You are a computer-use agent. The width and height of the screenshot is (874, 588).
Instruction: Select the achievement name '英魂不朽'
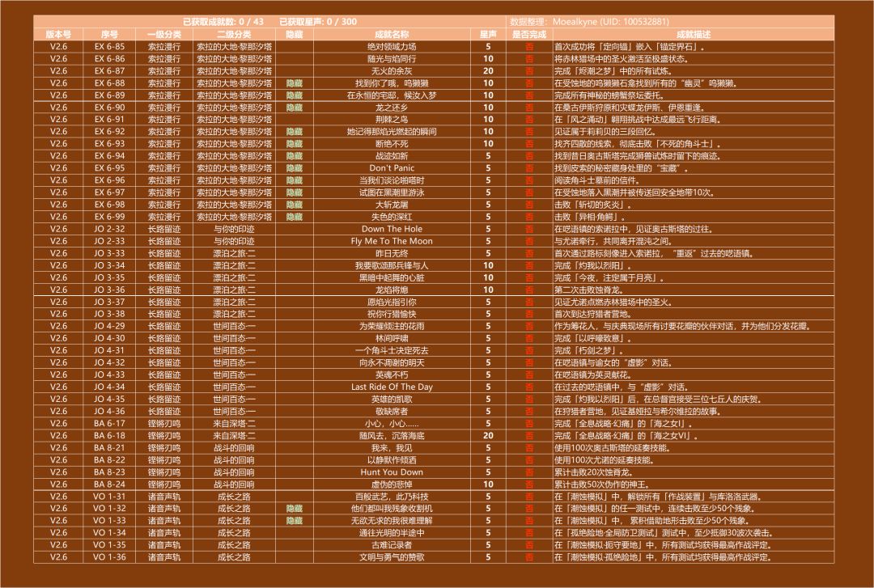pos(392,375)
